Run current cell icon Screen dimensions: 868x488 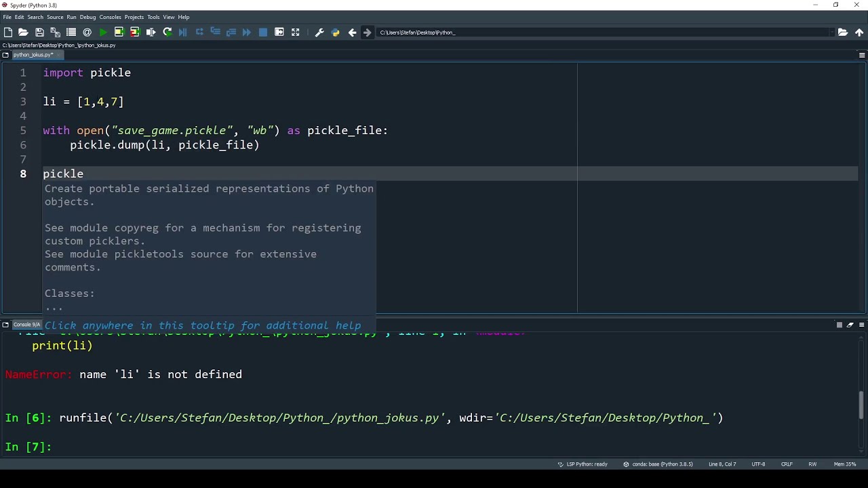tap(119, 32)
